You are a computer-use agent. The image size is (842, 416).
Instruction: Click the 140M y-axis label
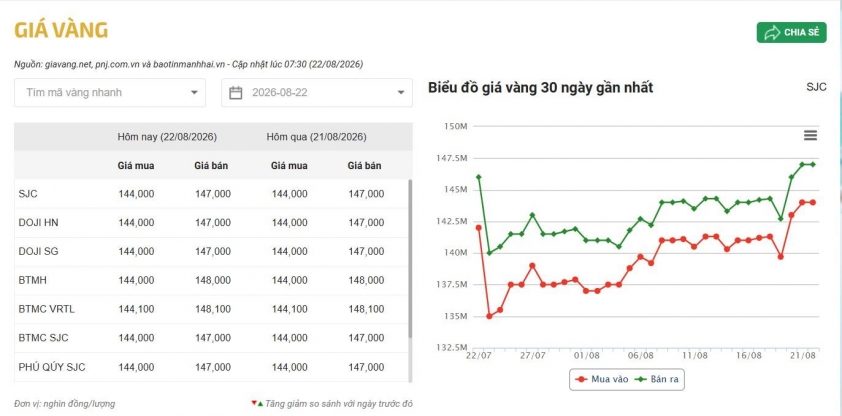(456, 253)
